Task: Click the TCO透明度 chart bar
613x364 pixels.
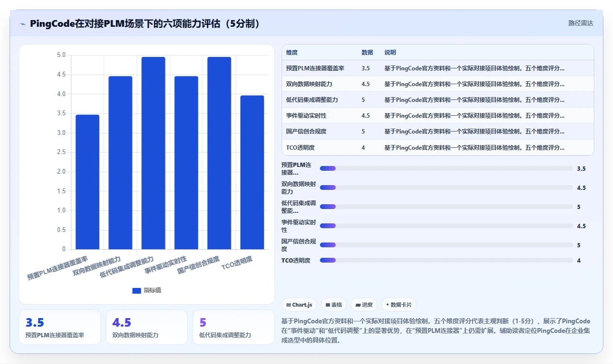Action: pos(252,172)
